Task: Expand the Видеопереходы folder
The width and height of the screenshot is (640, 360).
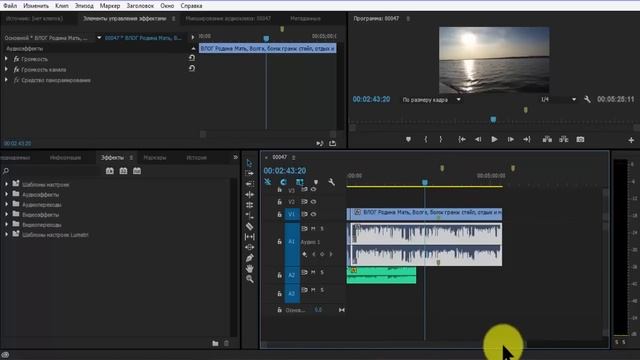Action: click(x=6, y=224)
